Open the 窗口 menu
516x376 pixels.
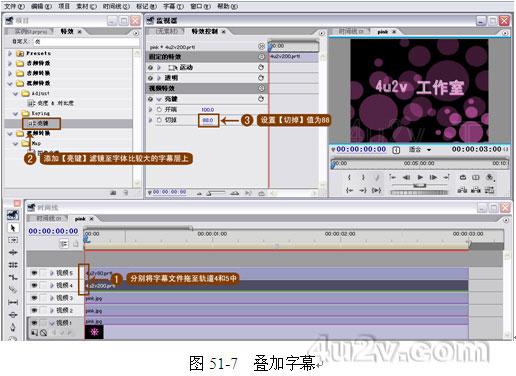[x=200, y=6]
